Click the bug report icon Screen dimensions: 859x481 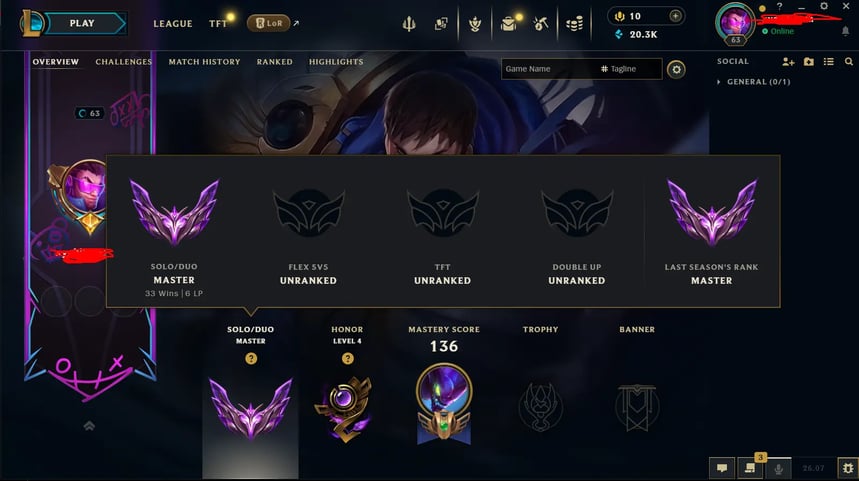point(848,468)
